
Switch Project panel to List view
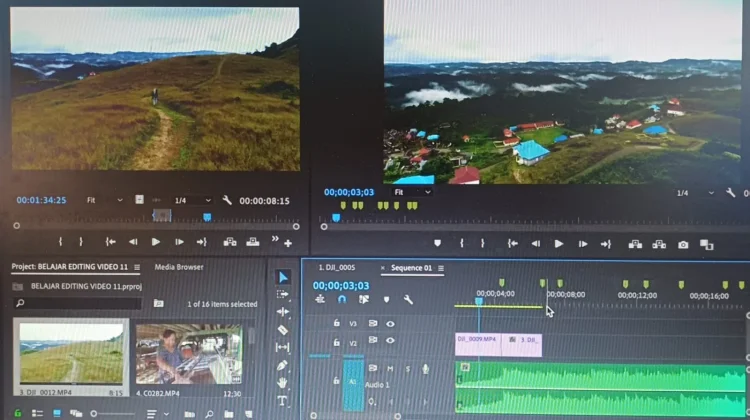tap(37, 413)
